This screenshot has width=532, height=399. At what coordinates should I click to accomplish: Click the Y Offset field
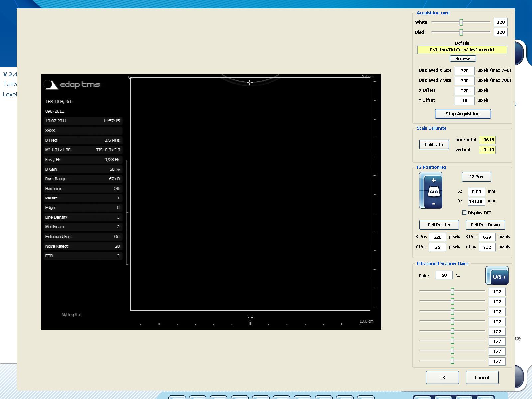coord(465,101)
